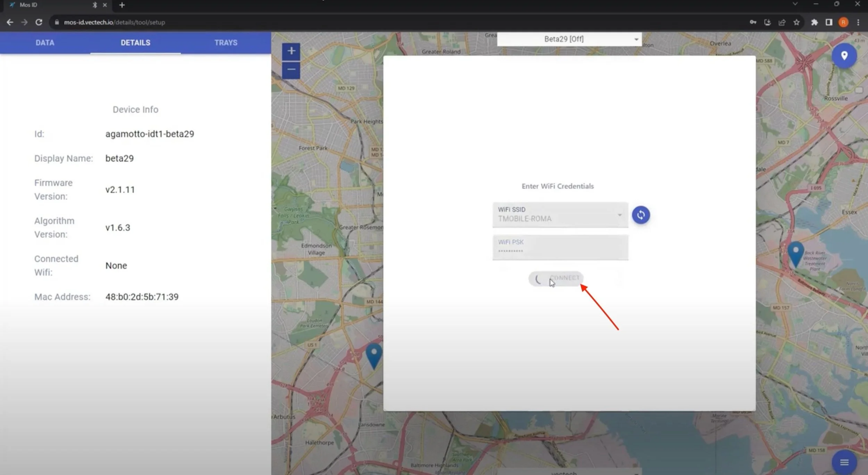Refresh the WiFi SSID network list
Viewport: 868px width, 475px height.
pos(641,215)
